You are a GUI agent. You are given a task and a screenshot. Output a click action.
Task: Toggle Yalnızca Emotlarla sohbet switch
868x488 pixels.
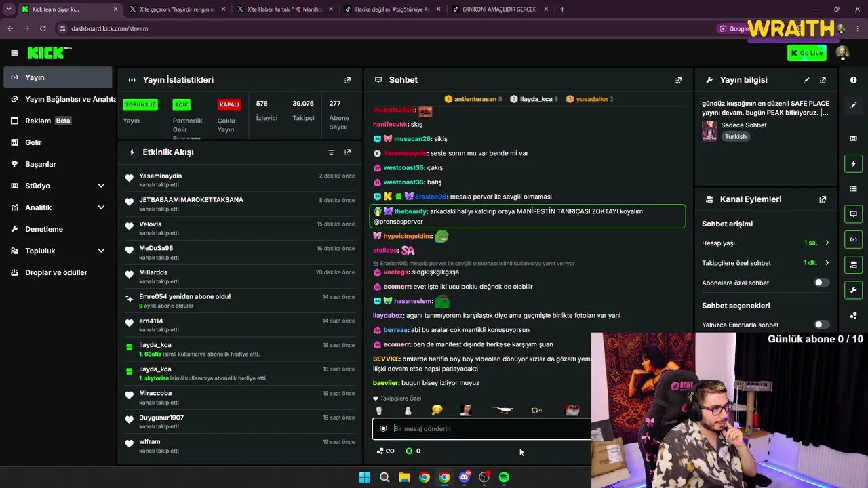point(821,325)
